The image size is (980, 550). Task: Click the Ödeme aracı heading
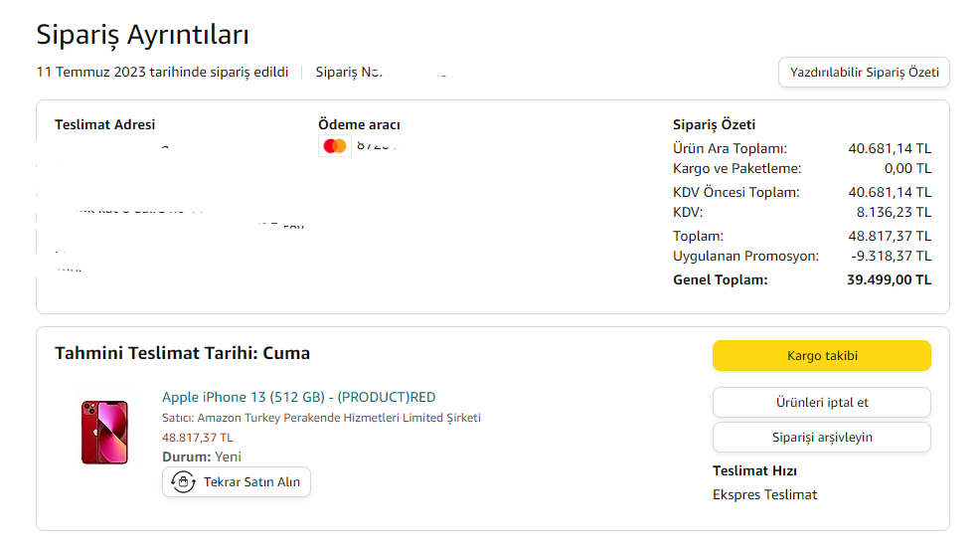point(359,124)
